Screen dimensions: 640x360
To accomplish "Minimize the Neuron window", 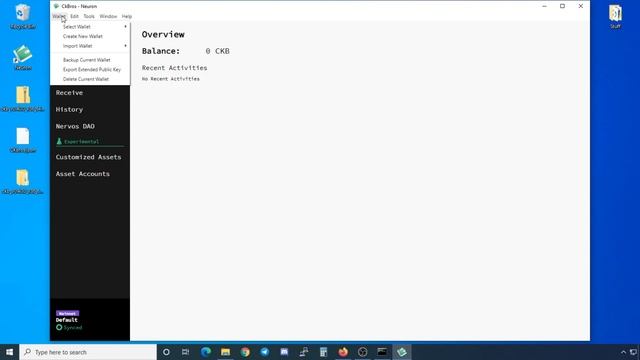I will (544, 6).
